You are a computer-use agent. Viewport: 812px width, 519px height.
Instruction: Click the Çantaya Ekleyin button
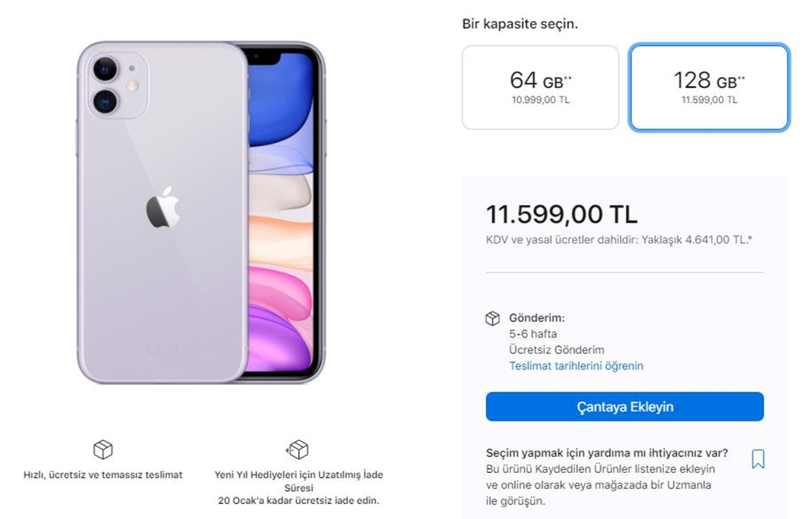point(625,407)
